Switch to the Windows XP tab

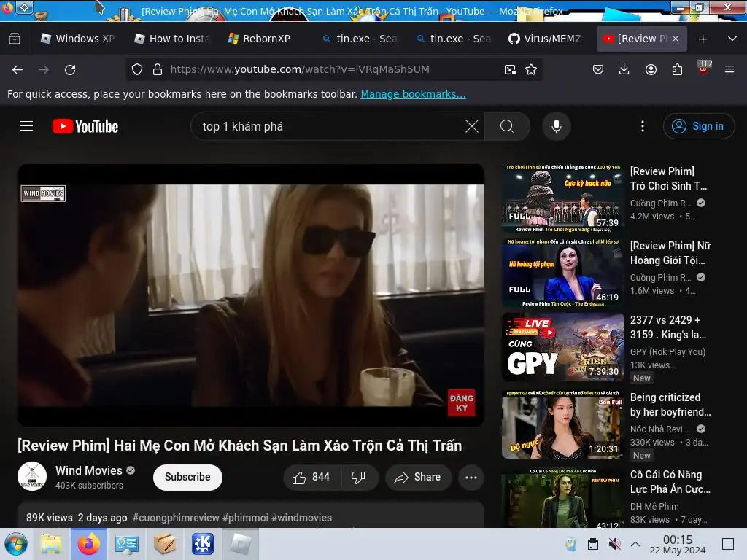(x=78, y=39)
